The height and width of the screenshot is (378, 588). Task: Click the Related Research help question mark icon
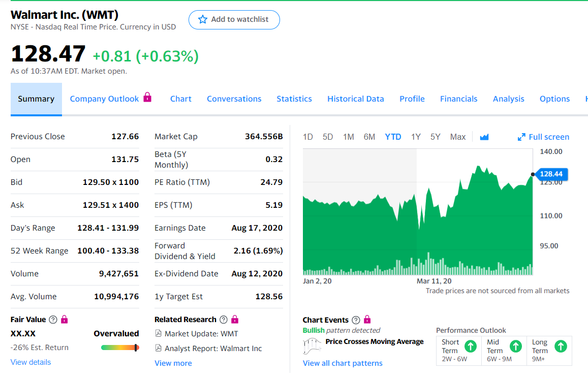(x=223, y=320)
